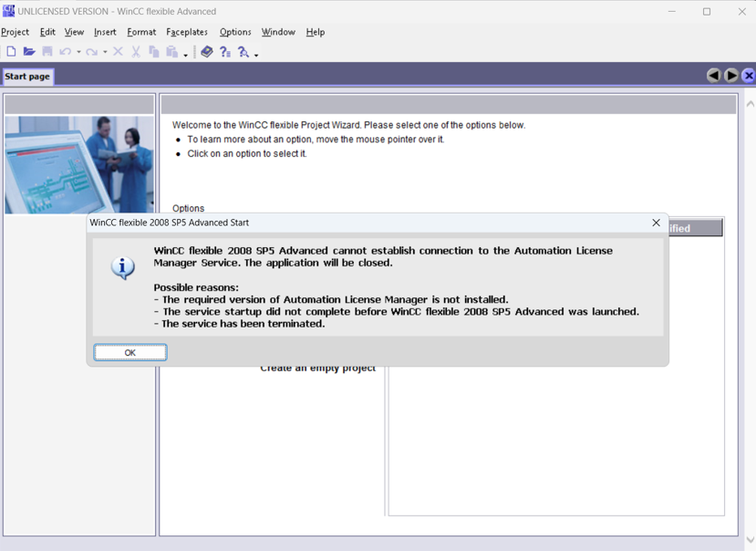Close the Advanced Start dialog with X

coord(656,223)
